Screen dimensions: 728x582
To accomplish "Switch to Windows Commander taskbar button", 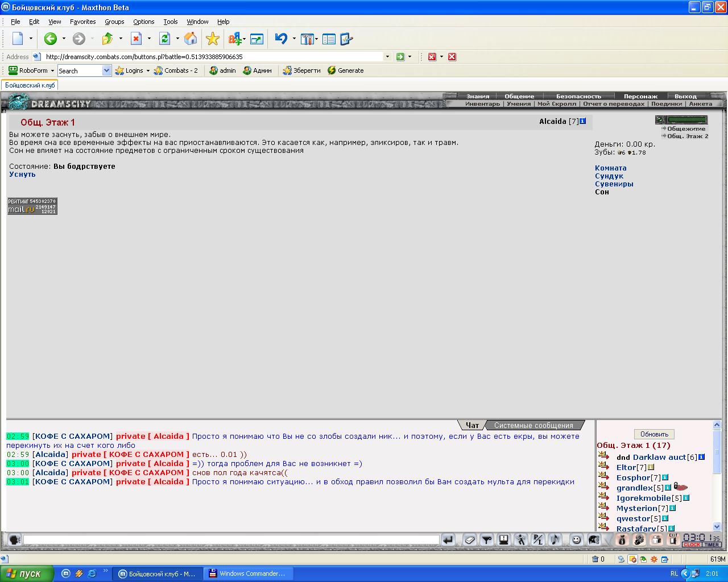I will (x=249, y=573).
